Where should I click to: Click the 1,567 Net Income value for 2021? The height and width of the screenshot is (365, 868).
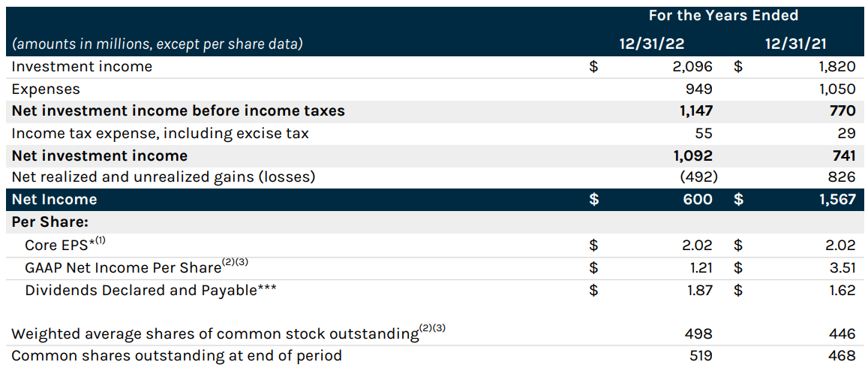click(x=837, y=200)
